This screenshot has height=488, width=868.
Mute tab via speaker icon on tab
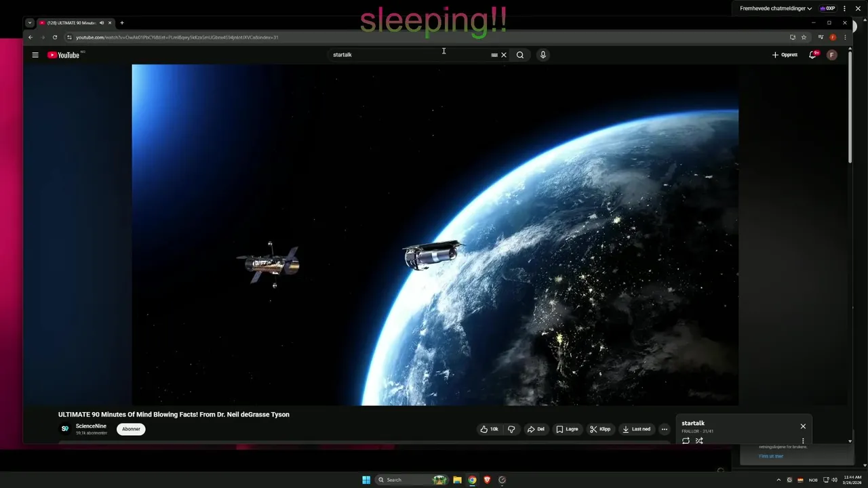(x=102, y=23)
